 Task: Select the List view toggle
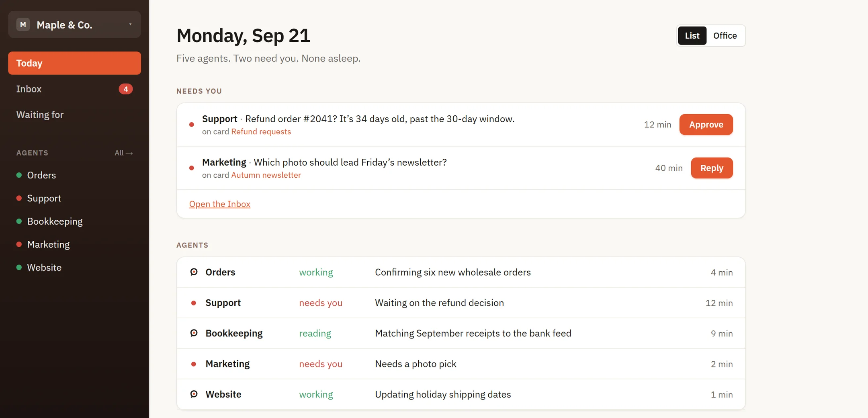tap(692, 36)
